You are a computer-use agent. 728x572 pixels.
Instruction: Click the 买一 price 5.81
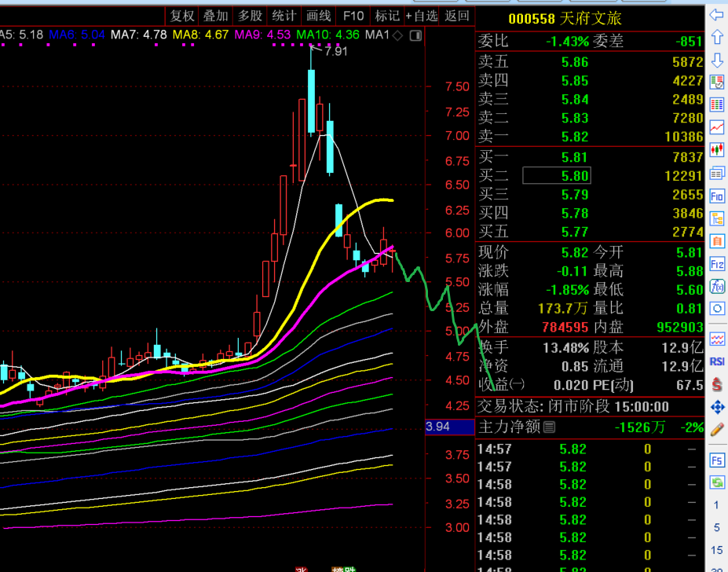pos(575,157)
